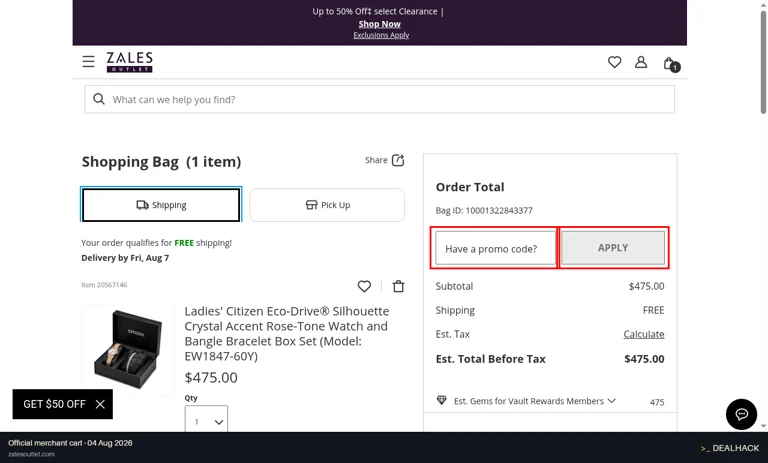The width and height of the screenshot is (768, 463).
Task: Open the Citizen watch box set thumbnail
Action: (128, 349)
